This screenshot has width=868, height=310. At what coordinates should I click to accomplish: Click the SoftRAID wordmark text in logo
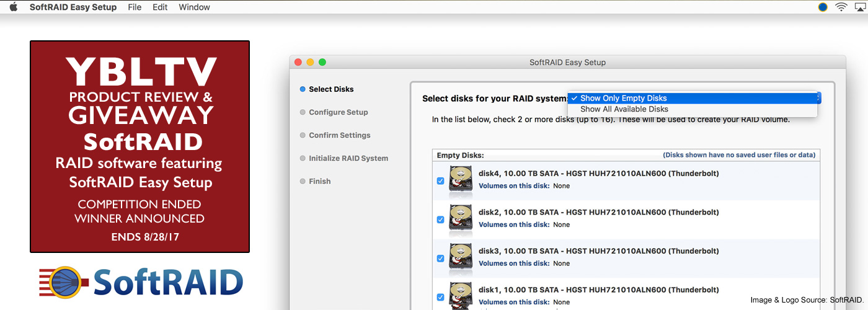point(168,282)
